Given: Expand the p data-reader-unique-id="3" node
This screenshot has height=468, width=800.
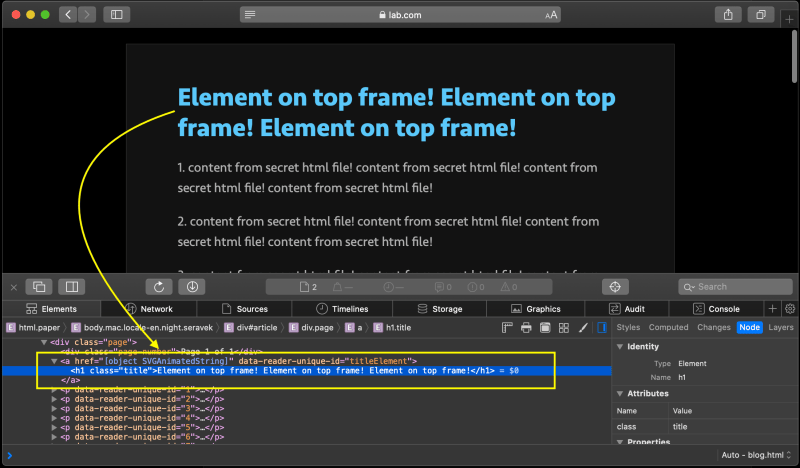Looking at the screenshot, I should point(54,409).
